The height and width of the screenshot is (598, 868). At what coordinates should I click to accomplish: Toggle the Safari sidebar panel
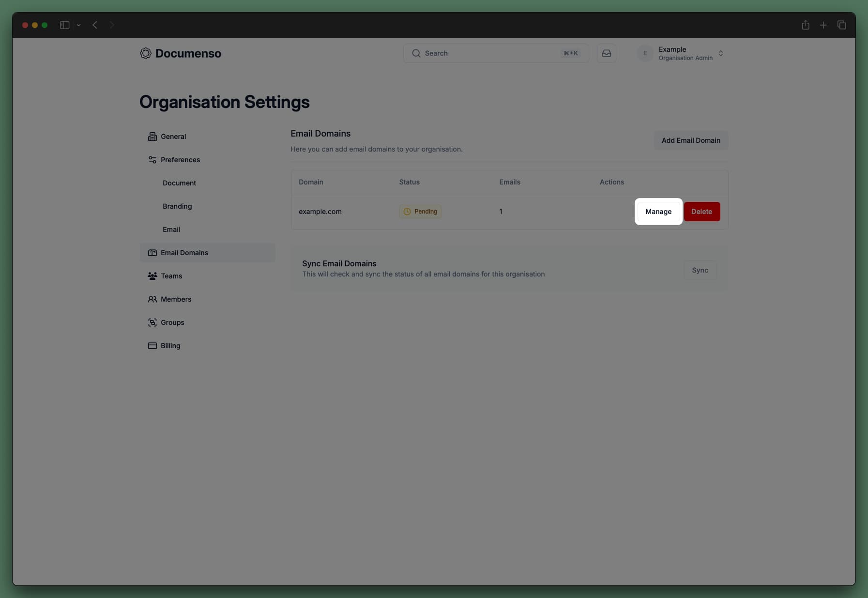tap(64, 25)
